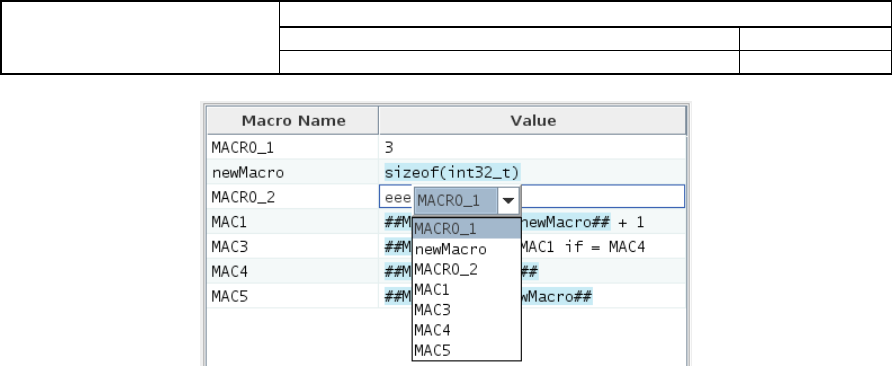Select the MACRO_2 name cell
The width and height of the screenshot is (892, 366).
[x=293, y=197]
